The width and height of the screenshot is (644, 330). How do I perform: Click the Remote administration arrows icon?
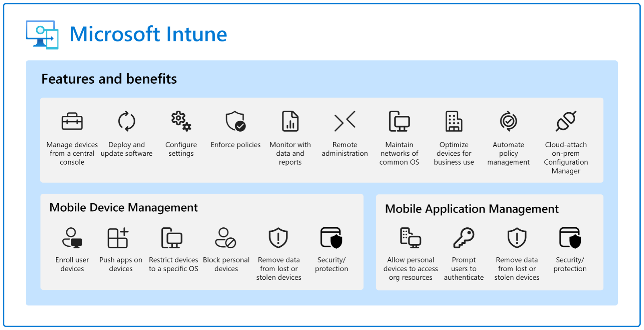345,121
